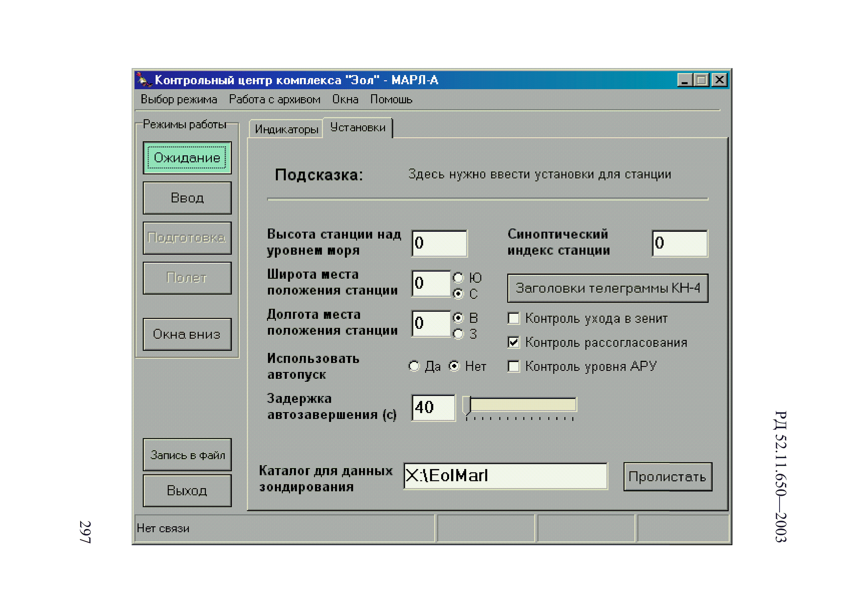Image resolution: width=868 pixels, height=614 pixels.
Task: Open the Окна menu
Action: point(345,100)
